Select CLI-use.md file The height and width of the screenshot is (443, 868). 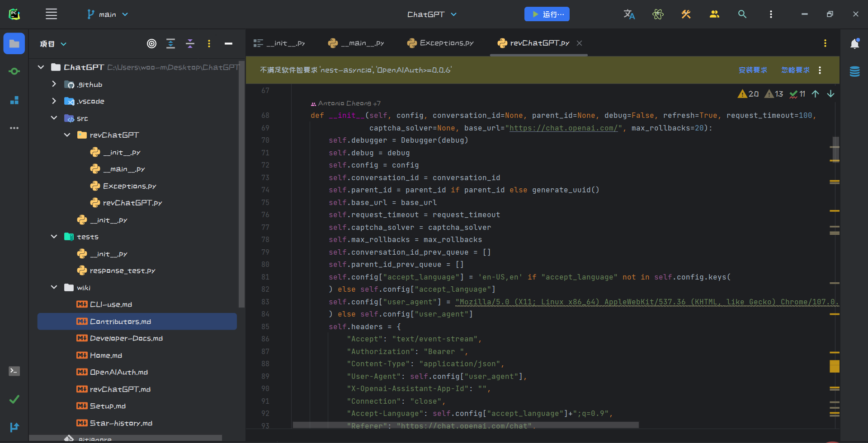point(111,304)
